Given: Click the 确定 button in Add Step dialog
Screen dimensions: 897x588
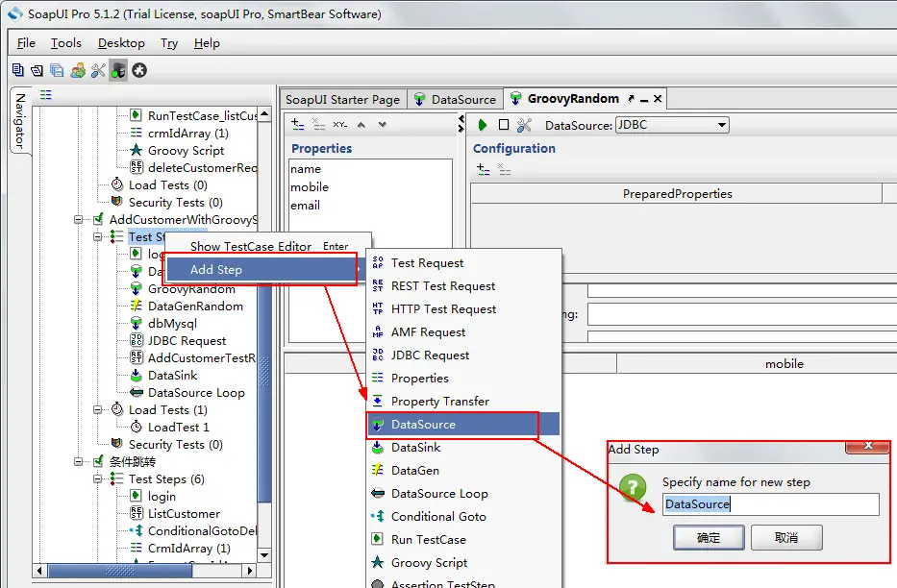Looking at the screenshot, I should click(709, 538).
